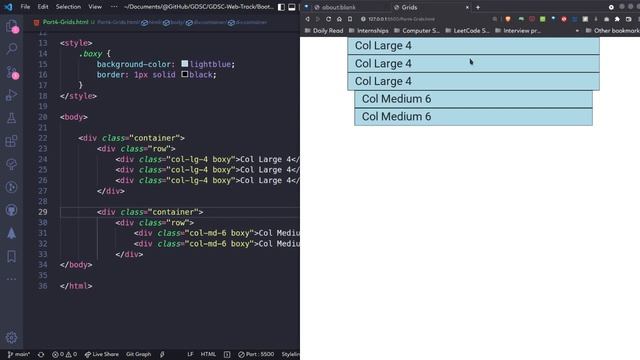Open Manage gear settings in VS Code
Viewport: 640px width, 360px height.
click(x=11, y=338)
